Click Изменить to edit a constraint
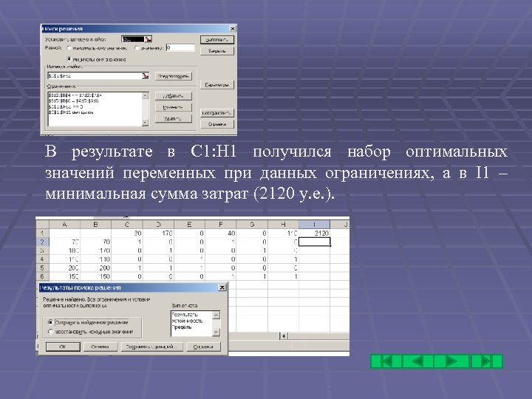The width and height of the screenshot is (532, 399). [x=174, y=107]
